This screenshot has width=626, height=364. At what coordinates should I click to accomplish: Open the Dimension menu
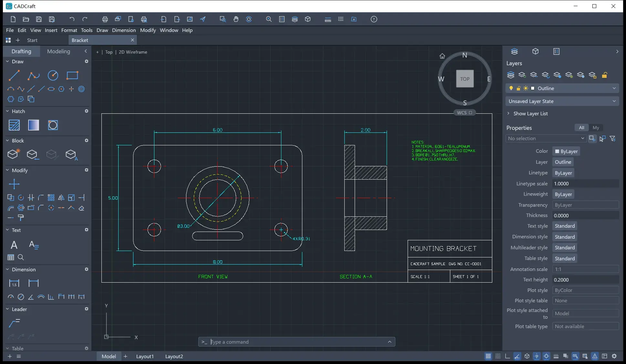pos(124,30)
